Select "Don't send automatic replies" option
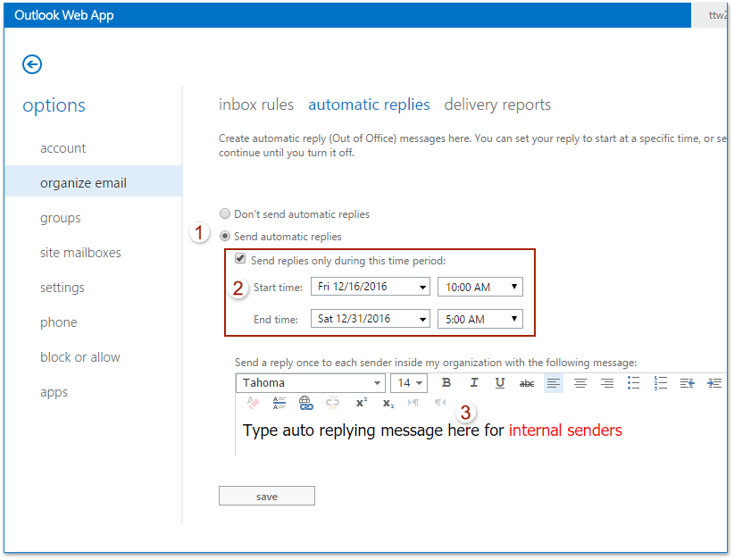This screenshot has height=560, width=734. coord(225,214)
